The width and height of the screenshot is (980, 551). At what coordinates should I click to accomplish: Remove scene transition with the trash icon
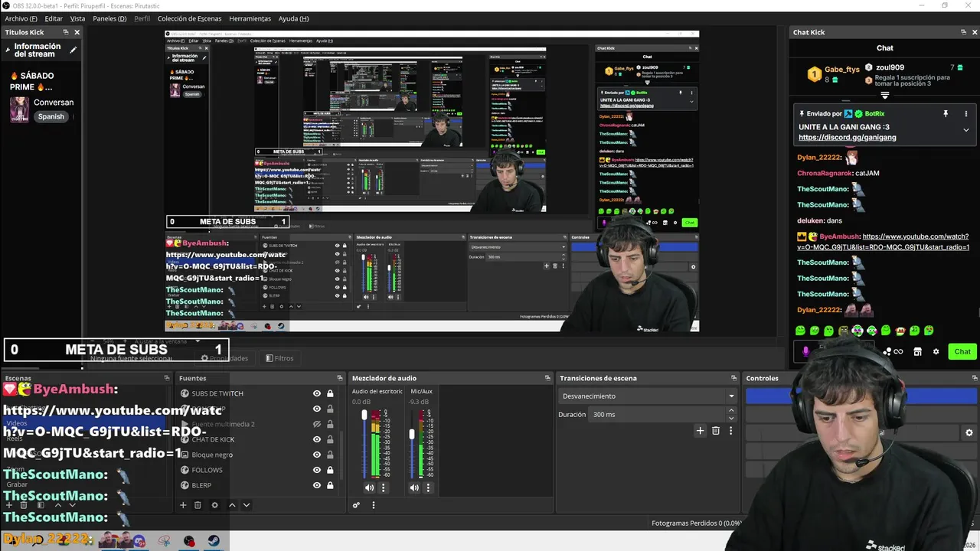(716, 431)
